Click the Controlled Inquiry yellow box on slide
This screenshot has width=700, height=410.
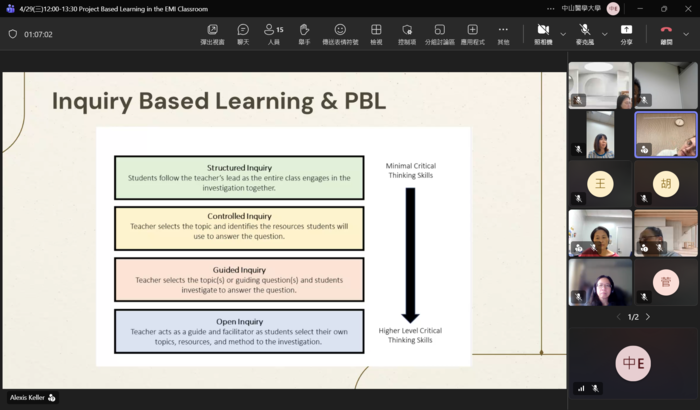(239, 228)
